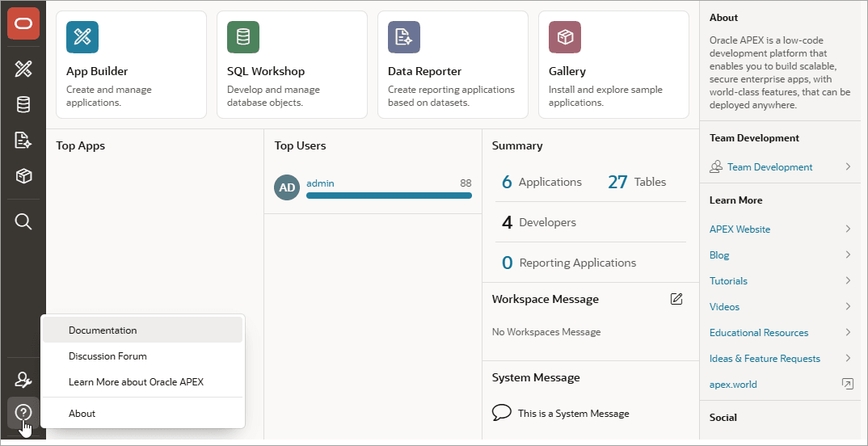This screenshot has width=868, height=446.
Task: Click the App Builder card title
Action: click(97, 71)
